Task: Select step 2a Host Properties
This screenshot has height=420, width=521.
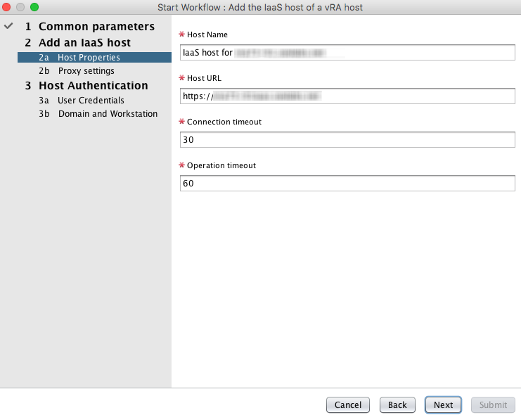Action: (94, 57)
